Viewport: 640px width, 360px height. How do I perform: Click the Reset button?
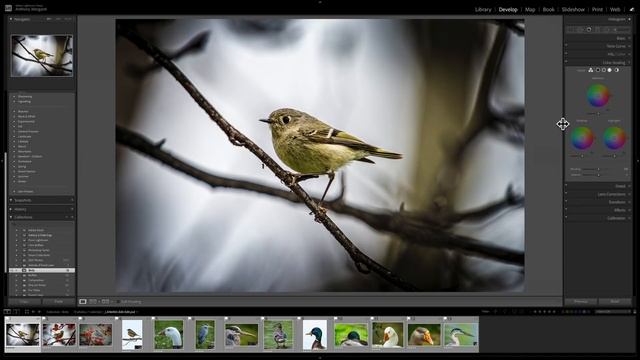(x=615, y=302)
